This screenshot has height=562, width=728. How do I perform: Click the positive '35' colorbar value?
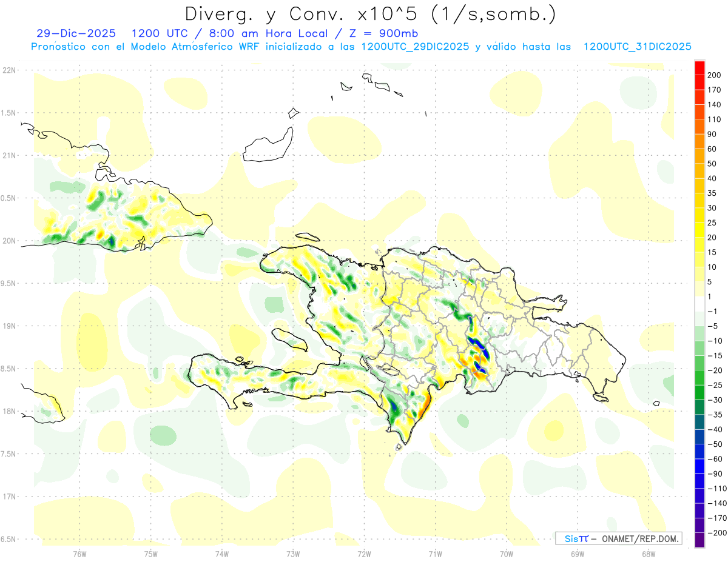click(x=712, y=193)
